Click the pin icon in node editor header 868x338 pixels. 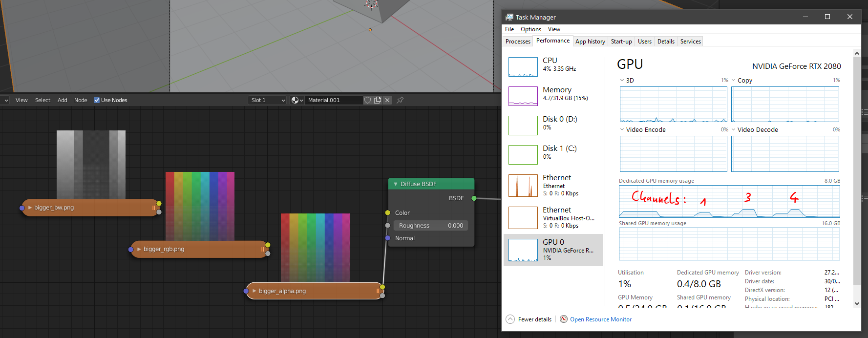point(400,100)
